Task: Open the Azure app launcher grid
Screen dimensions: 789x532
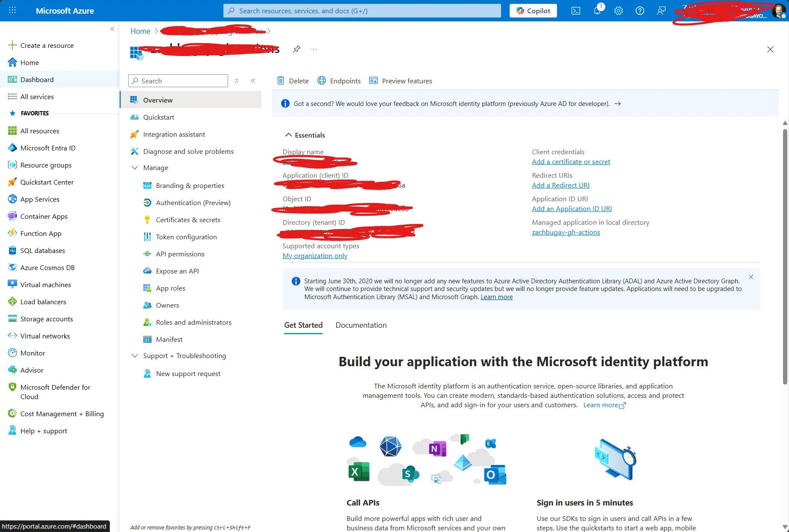Action: (x=12, y=10)
